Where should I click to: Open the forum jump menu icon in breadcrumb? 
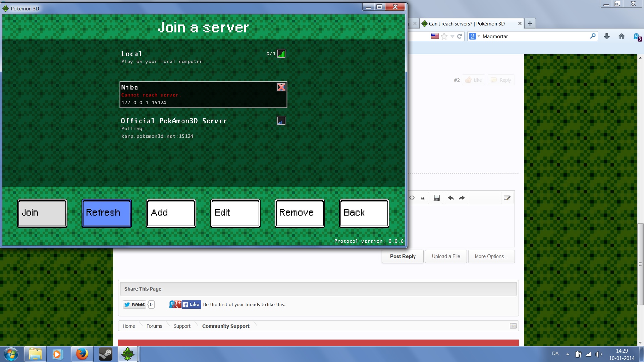coord(513,326)
